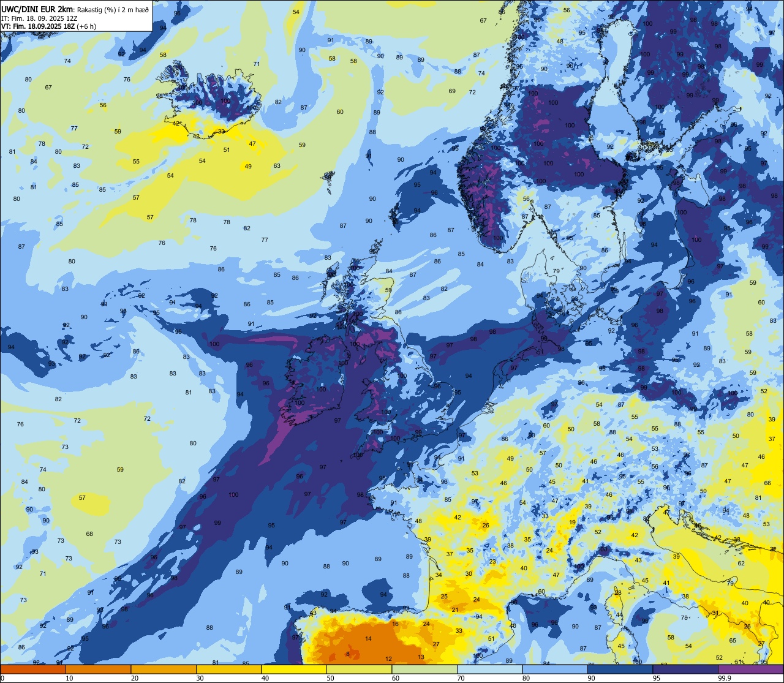Click the value '63' southeast of Iceland
The width and height of the screenshot is (784, 683).
(x=277, y=166)
